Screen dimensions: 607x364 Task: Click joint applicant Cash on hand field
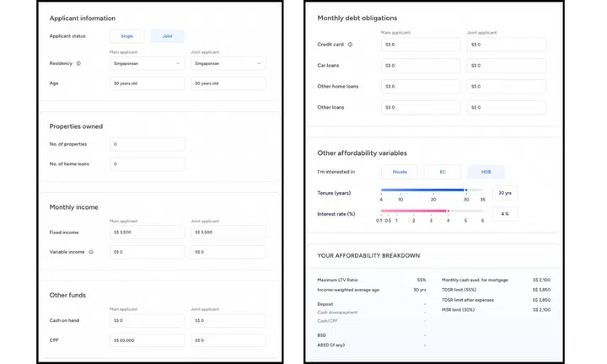(x=228, y=320)
